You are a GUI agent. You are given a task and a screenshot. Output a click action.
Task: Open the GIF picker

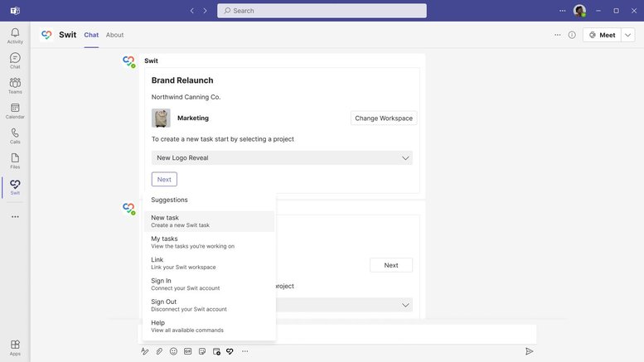[x=187, y=351]
